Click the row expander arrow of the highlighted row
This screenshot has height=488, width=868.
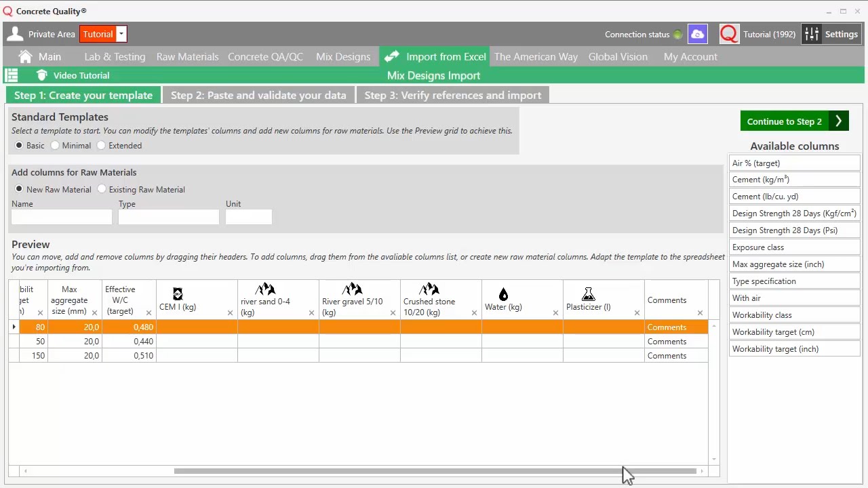pos(14,327)
